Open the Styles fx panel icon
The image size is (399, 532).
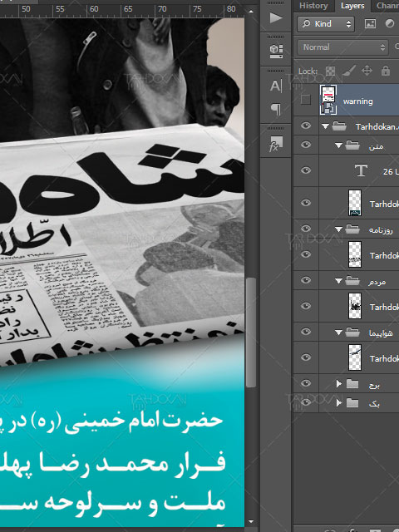tap(276, 144)
